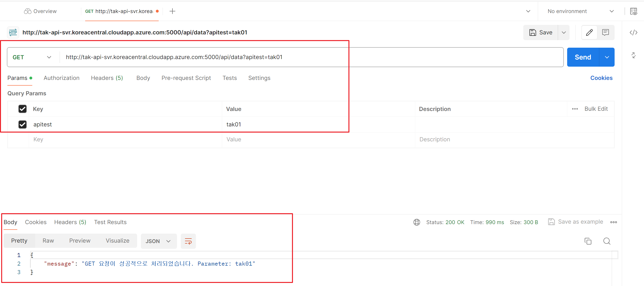
Task: Expand the GET method dropdown
Action: tap(32, 57)
